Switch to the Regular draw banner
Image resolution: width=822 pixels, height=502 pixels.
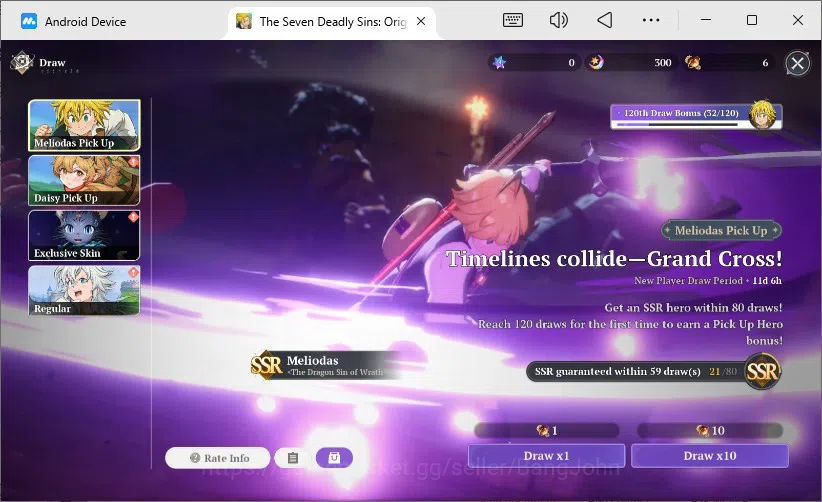(84, 290)
